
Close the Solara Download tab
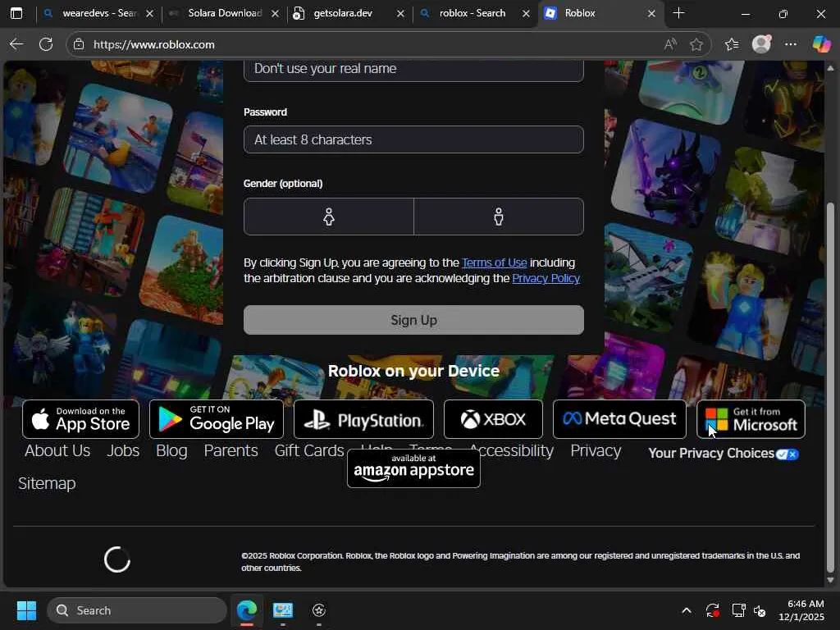[276, 13]
